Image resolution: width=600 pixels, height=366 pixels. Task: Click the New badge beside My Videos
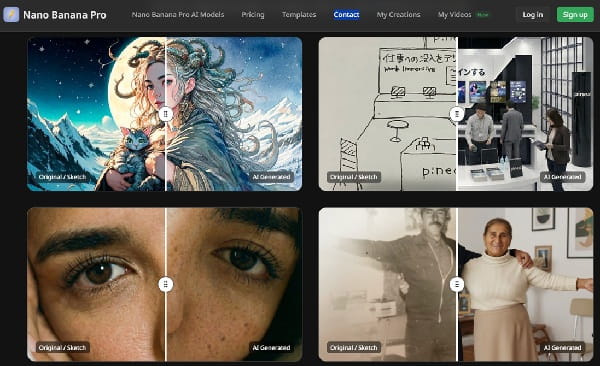pyautogui.click(x=483, y=15)
